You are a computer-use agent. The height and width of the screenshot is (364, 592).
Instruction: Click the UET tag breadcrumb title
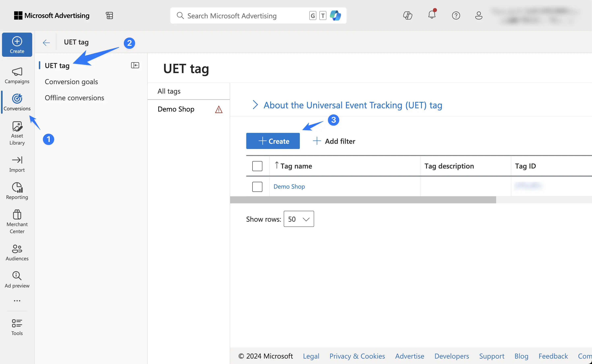[76, 42]
